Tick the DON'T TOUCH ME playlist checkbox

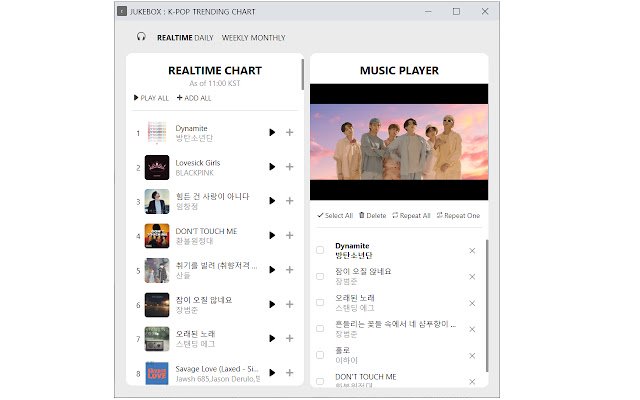point(320,381)
